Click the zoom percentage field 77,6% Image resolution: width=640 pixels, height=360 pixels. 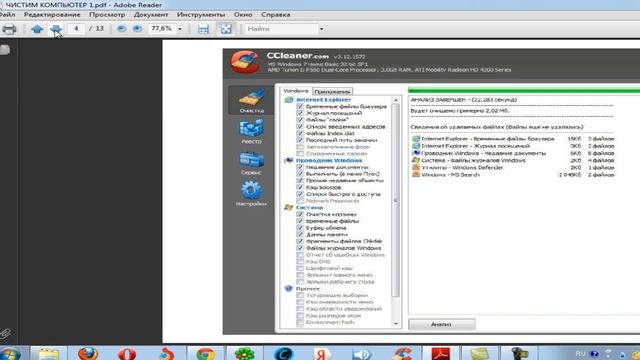pyautogui.click(x=161, y=29)
